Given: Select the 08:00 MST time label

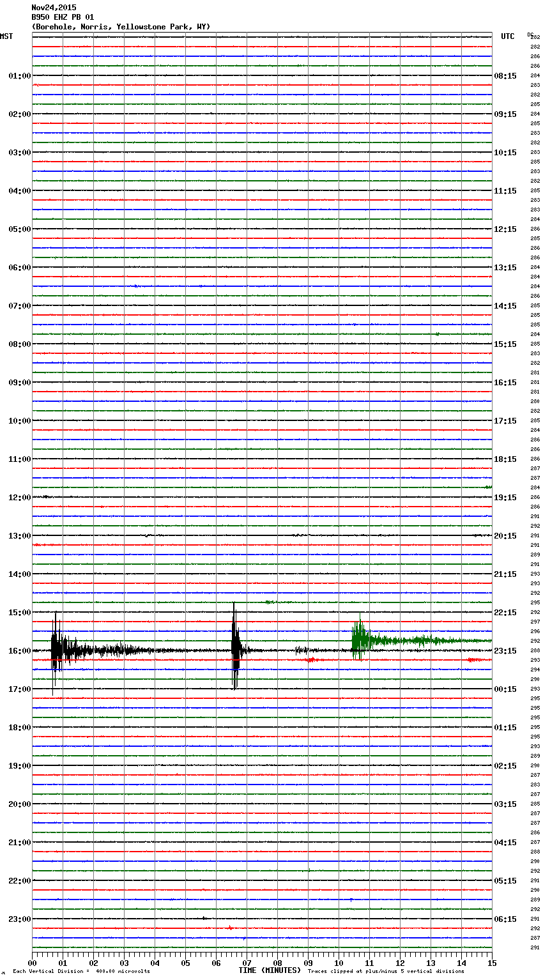Looking at the screenshot, I should click(x=20, y=344).
